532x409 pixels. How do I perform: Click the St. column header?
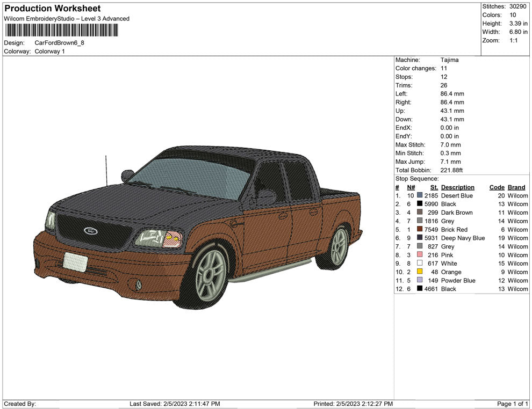coord(434,187)
